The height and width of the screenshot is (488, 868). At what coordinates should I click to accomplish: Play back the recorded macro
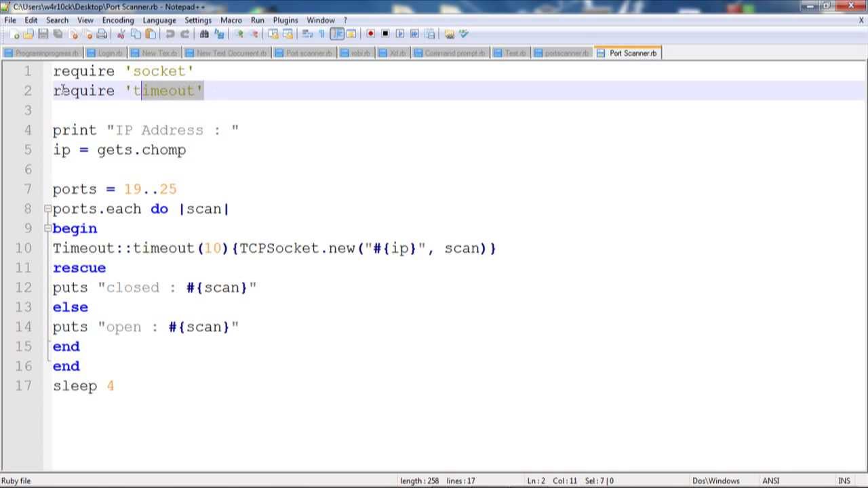399,34
